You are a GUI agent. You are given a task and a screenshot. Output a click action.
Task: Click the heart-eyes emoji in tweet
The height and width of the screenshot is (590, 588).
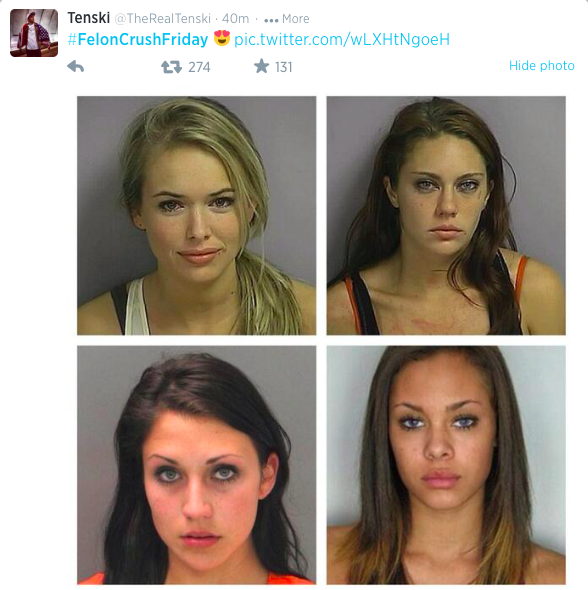pos(222,38)
